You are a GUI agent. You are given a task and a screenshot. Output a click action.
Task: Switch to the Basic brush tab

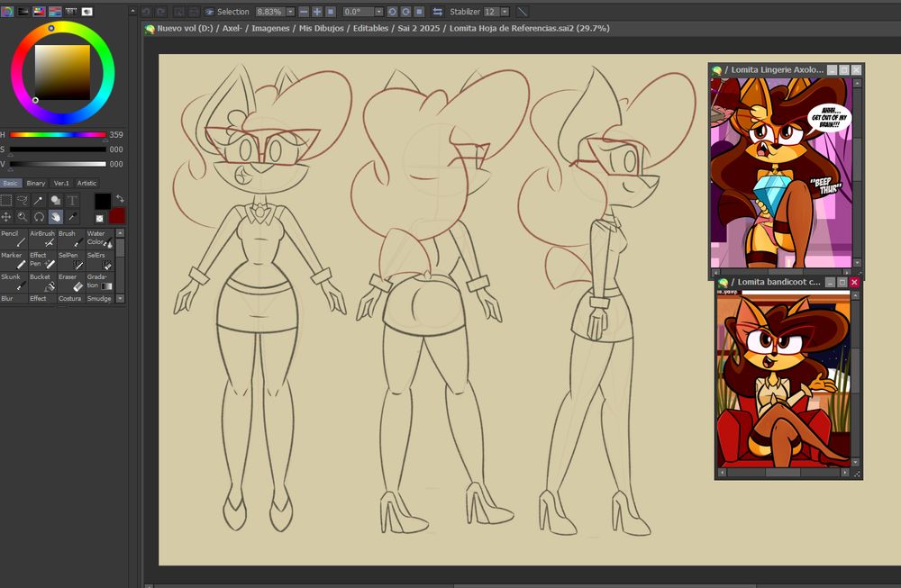(x=10, y=183)
